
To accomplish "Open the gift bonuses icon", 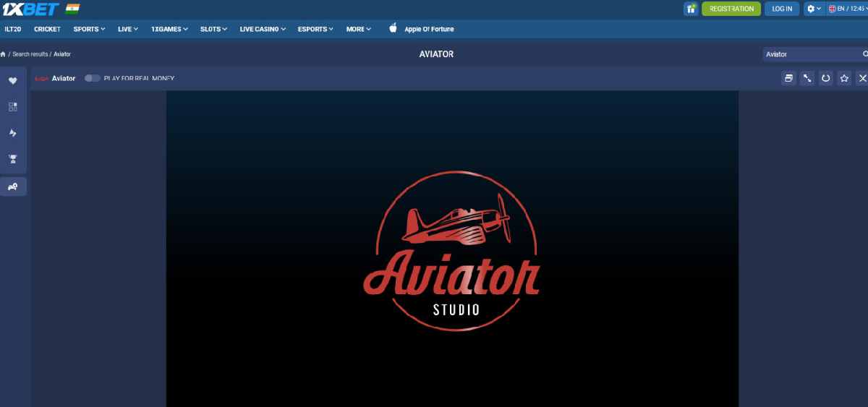I will (x=690, y=9).
